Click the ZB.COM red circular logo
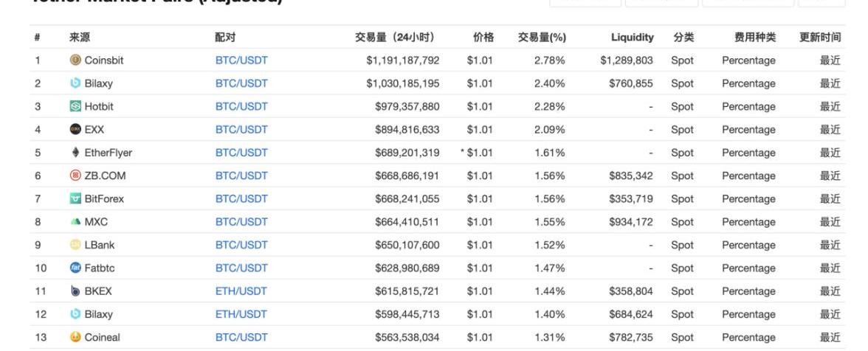The height and width of the screenshot is (351, 868). [x=75, y=176]
